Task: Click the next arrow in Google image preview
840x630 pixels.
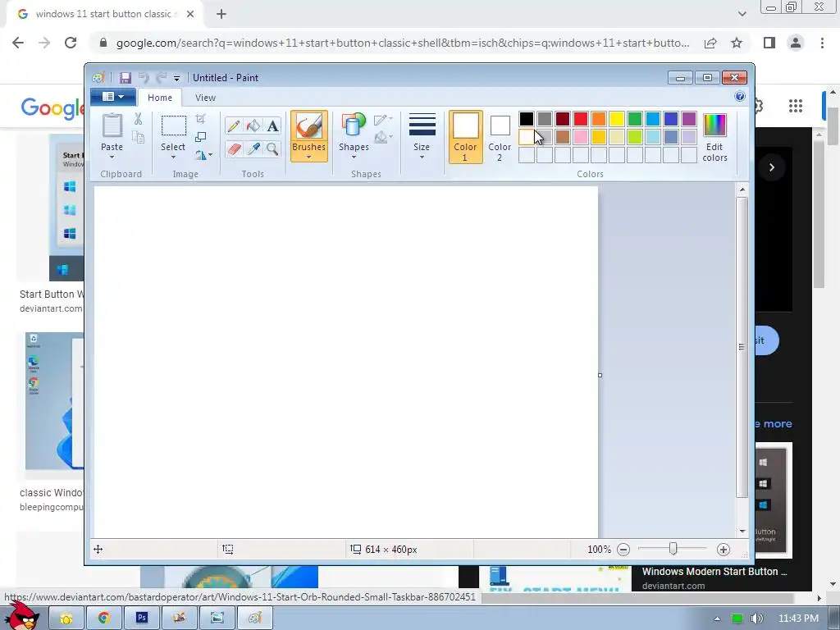Action: (771, 167)
